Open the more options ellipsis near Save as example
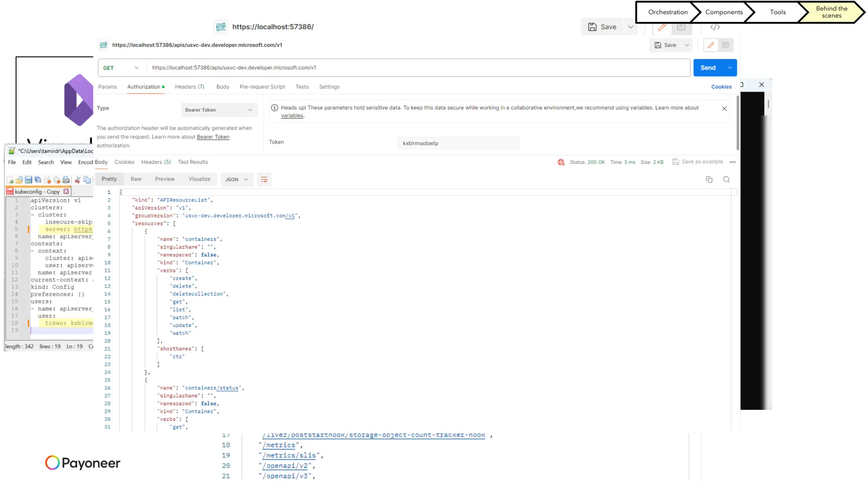The height and width of the screenshot is (488, 868). 732,162
